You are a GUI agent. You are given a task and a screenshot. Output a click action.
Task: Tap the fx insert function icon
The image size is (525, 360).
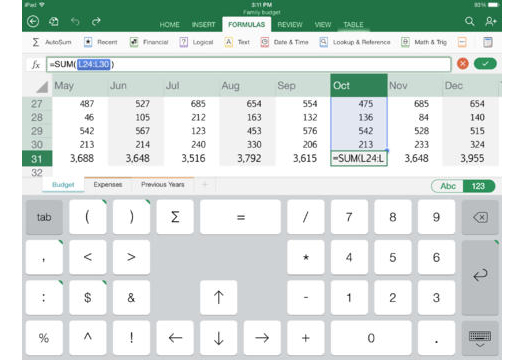point(36,64)
